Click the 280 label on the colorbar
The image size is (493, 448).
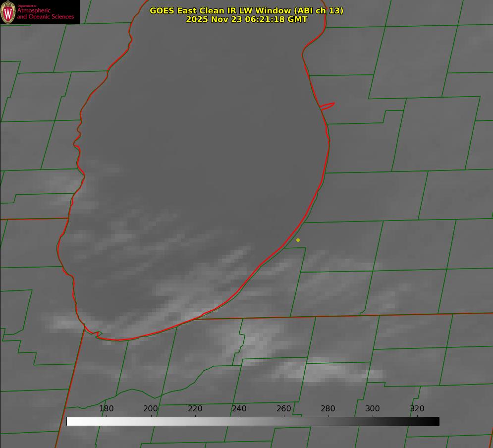pyautogui.click(x=328, y=409)
